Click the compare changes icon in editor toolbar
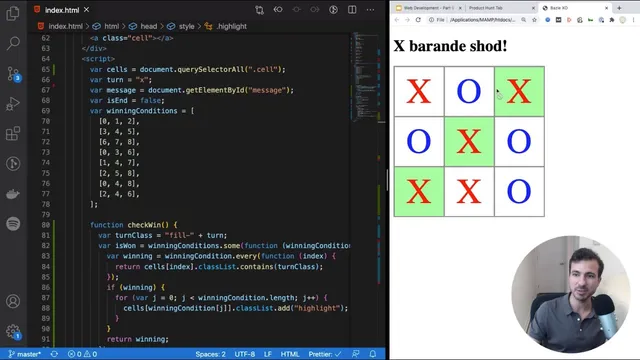The width and height of the screenshot is (640, 360). (x=259, y=10)
